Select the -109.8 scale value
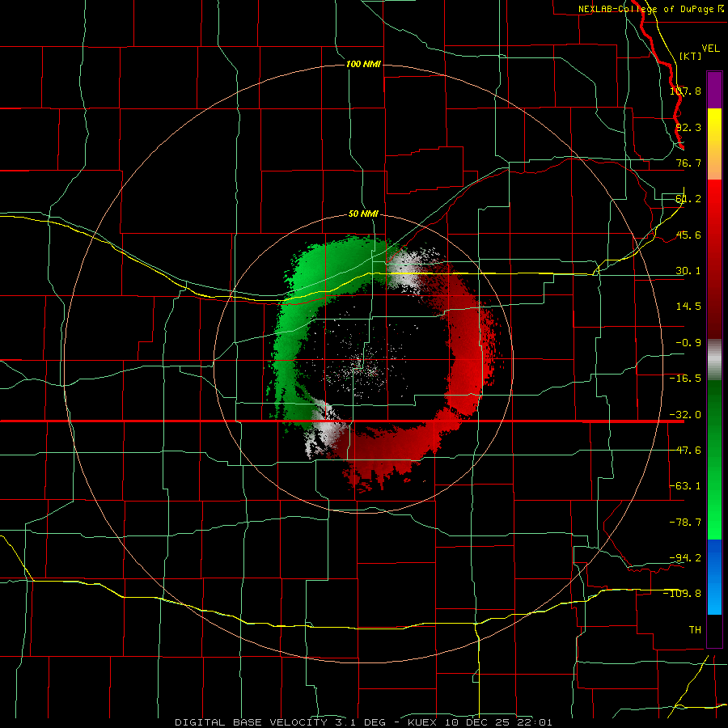Screen dimensions: 728x728 tap(683, 594)
